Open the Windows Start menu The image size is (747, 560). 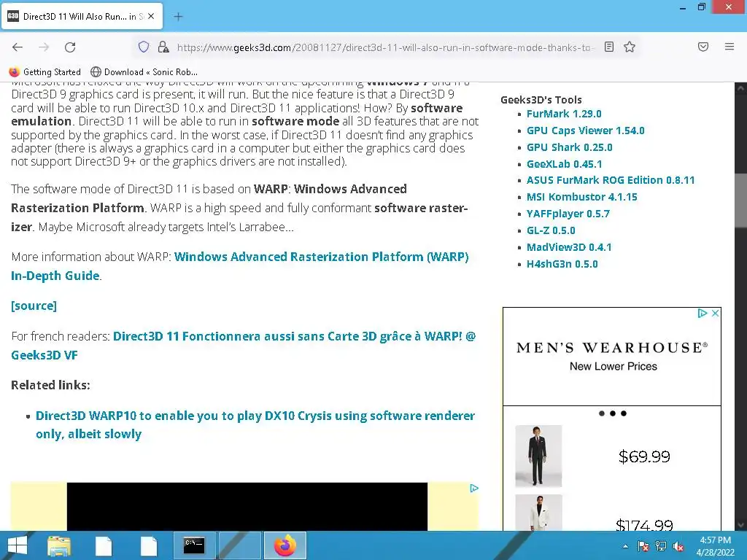18,545
